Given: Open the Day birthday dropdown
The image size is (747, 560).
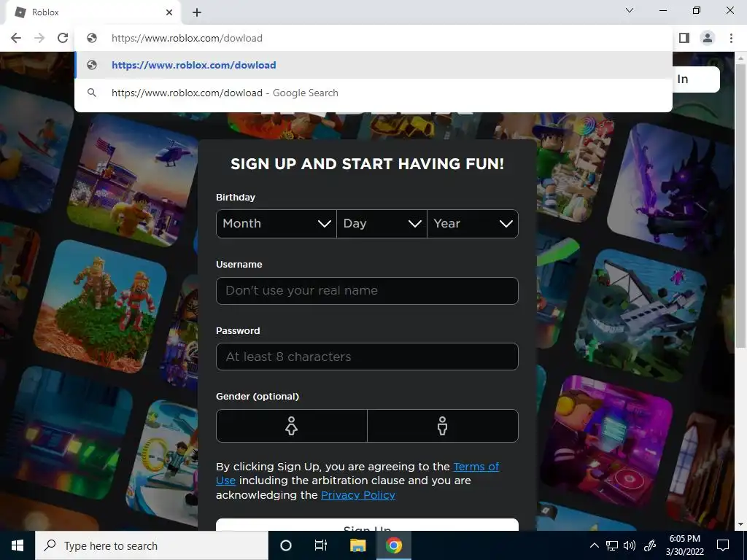Looking at the screenshot, I should tap(382, 223).
